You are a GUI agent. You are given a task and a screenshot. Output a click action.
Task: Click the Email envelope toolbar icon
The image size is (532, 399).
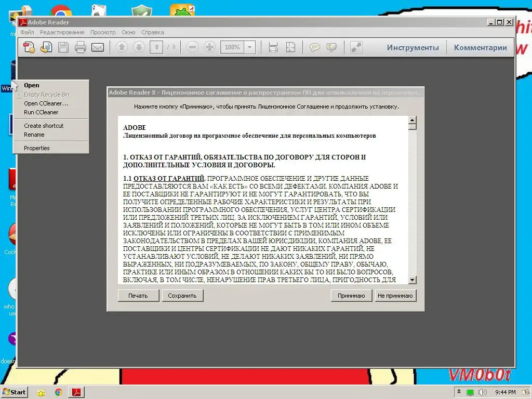pyautogui.click(x=98, y=47)
